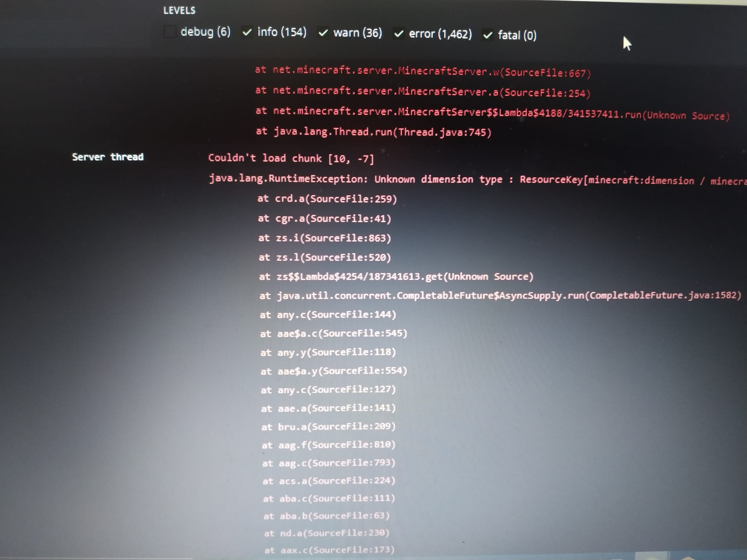The width and height of the screenshot is (747, 560).
Task: Select the 'Server thread' log source label
Action: click(107, 157)
